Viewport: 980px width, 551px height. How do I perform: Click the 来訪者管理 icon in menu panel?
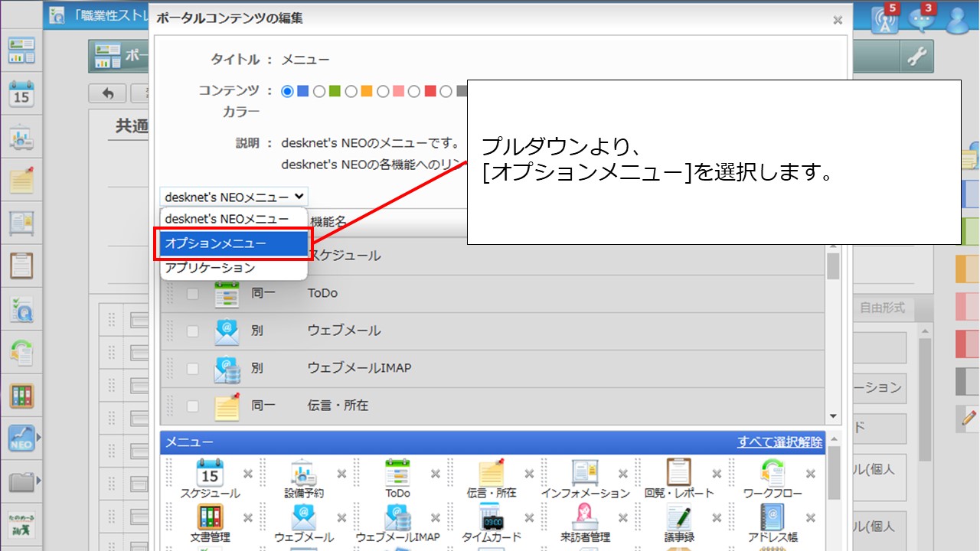[x=584, y=518]
